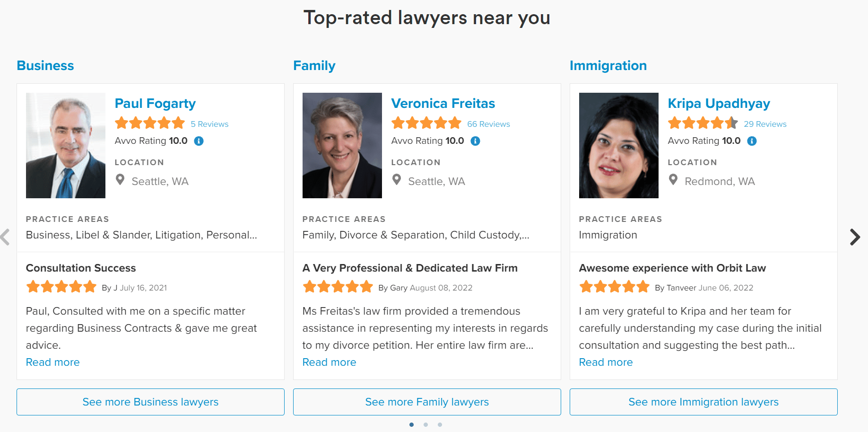Open Veronica Freitas's profile photo
This screenshot has height=432, width=868.
342,145
